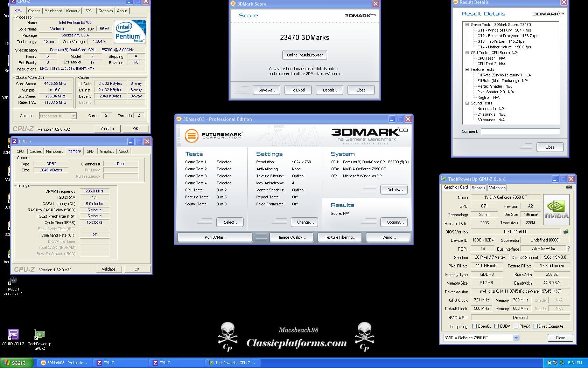Open the HWBOT aquamark3 desktop icon
This screenshot has height=368, width=588.
(13, 286)
